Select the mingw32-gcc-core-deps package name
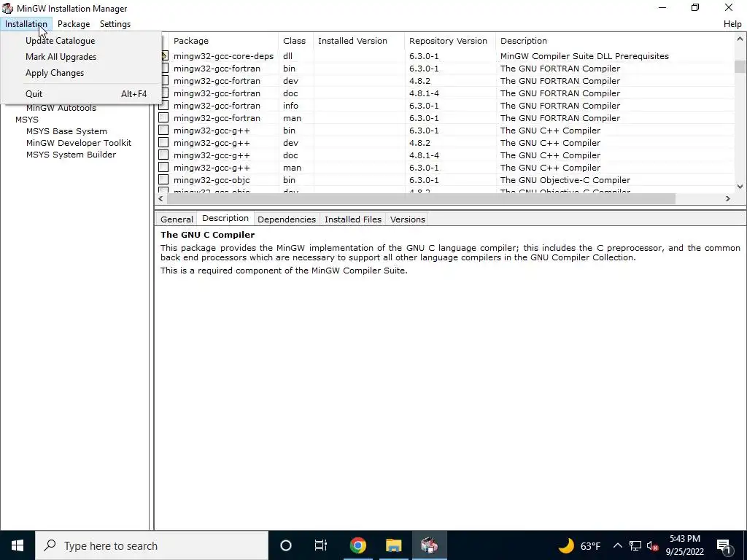Screen dimensions: 747x560 point(223,56)
